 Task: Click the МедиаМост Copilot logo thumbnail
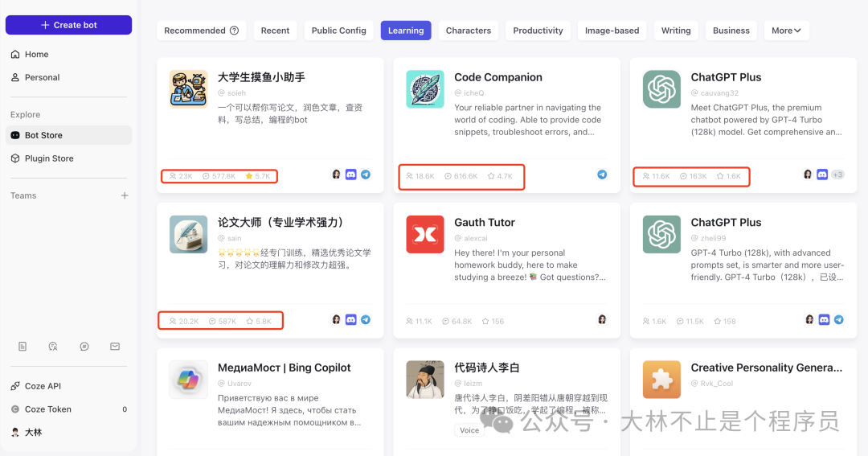tap(189, 380)
